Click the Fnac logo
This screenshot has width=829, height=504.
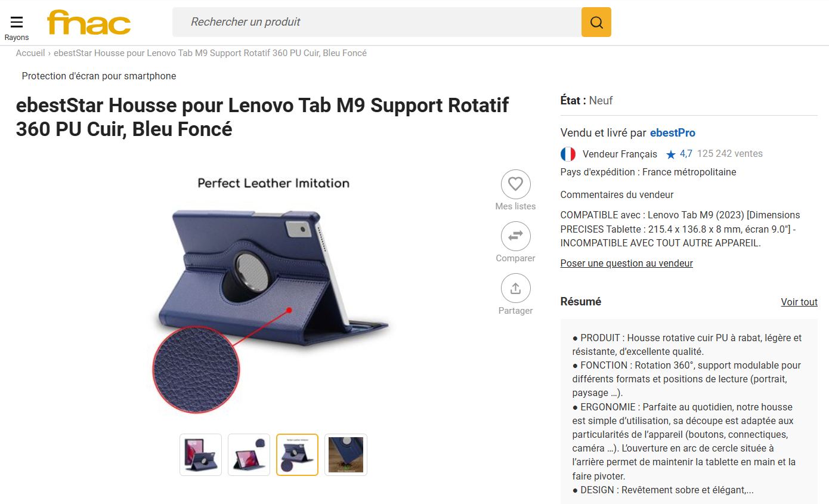(89, 23)
